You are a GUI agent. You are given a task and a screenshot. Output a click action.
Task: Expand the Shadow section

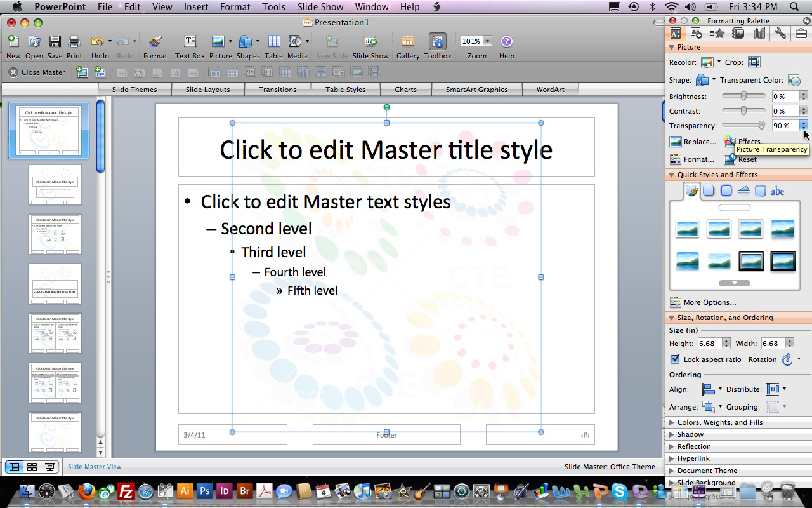click(x=690, y=434)
